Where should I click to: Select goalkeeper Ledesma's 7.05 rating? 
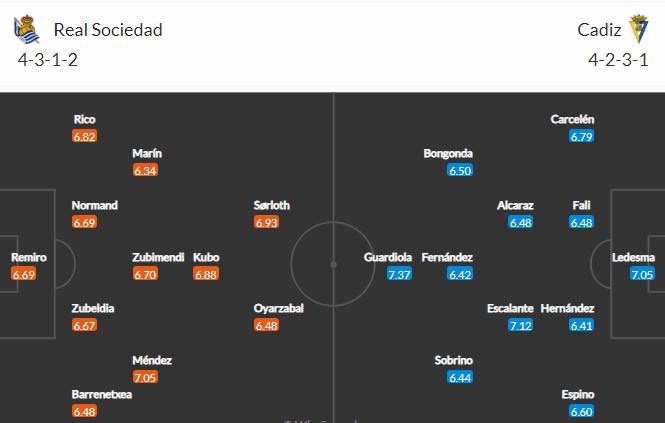tap(642, 275)
